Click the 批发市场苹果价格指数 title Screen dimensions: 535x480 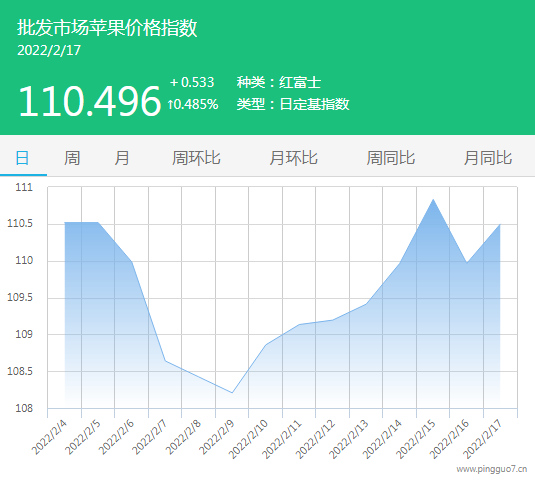pyautogui.click(x=107, y=28)
